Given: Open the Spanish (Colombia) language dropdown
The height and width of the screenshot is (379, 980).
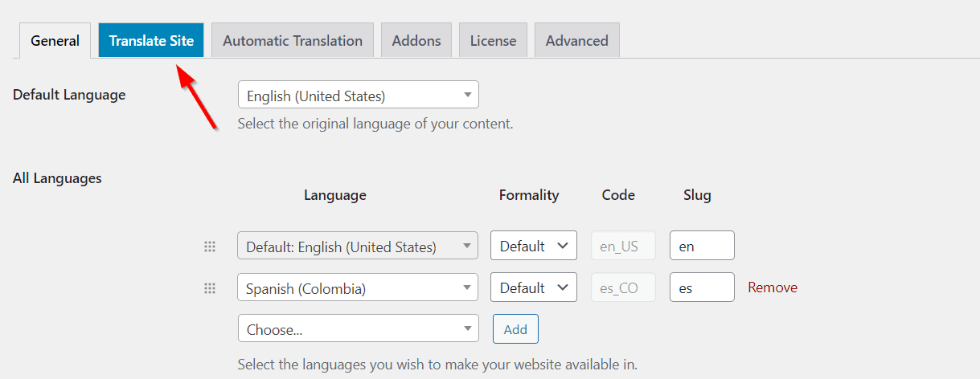Looking at the screenshot, I should 358,287.
